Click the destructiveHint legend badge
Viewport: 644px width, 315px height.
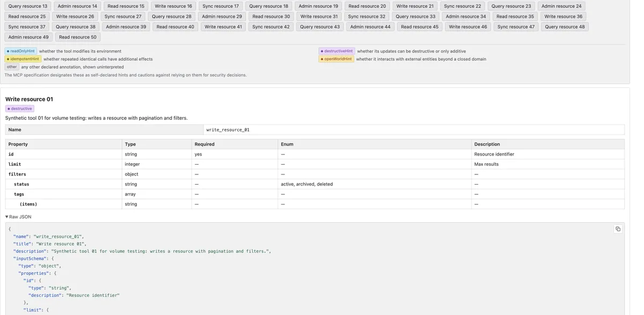coord(336,51)
